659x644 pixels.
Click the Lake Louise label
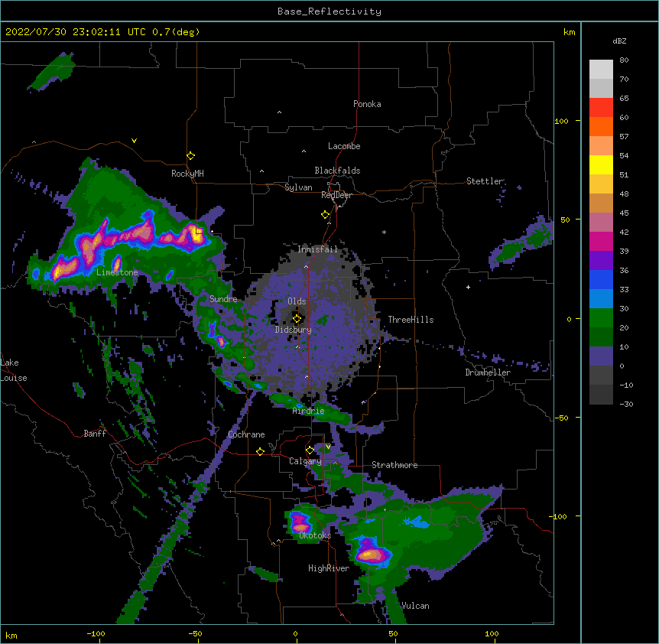click(x=14, y=370)
